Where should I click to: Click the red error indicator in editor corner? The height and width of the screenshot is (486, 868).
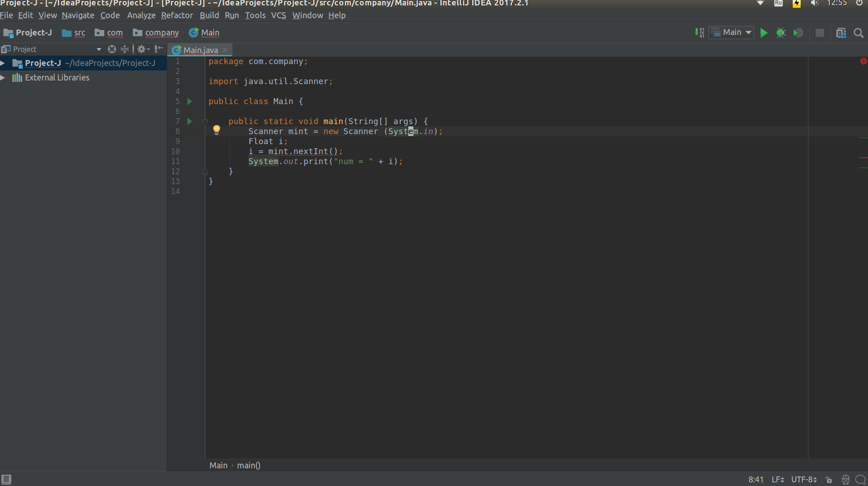coord(863,61)
